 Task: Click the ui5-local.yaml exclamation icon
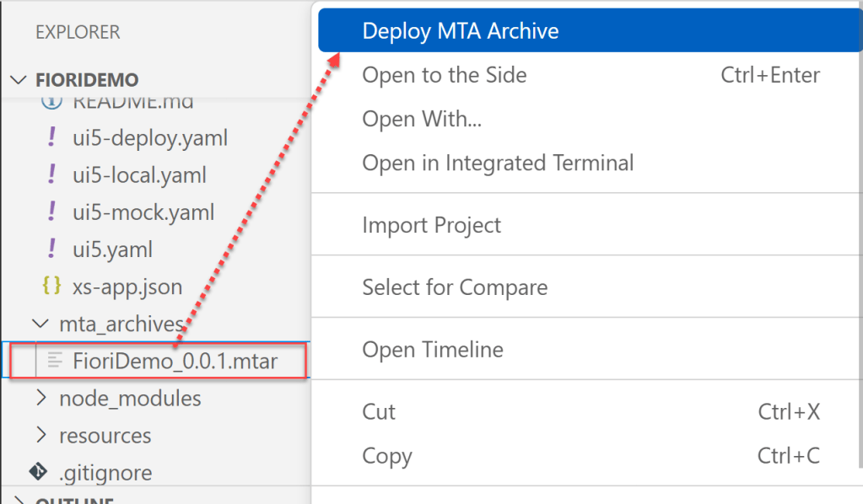[52, 174]
